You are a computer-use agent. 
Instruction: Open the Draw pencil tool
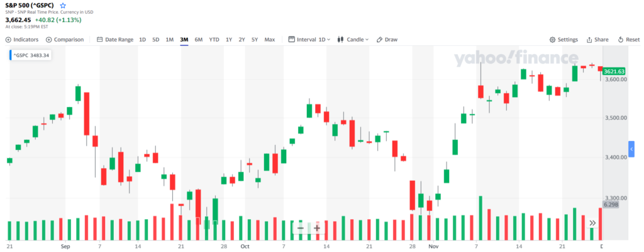387,40
